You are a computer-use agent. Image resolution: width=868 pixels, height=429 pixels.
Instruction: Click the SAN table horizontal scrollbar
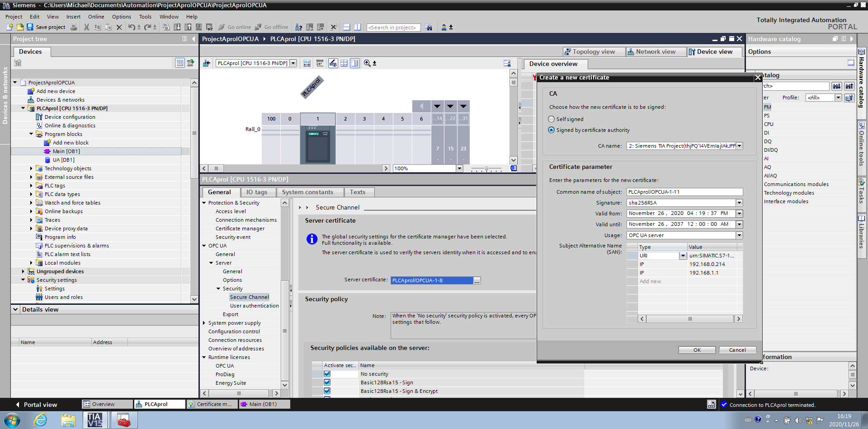(x=690, y=319)
